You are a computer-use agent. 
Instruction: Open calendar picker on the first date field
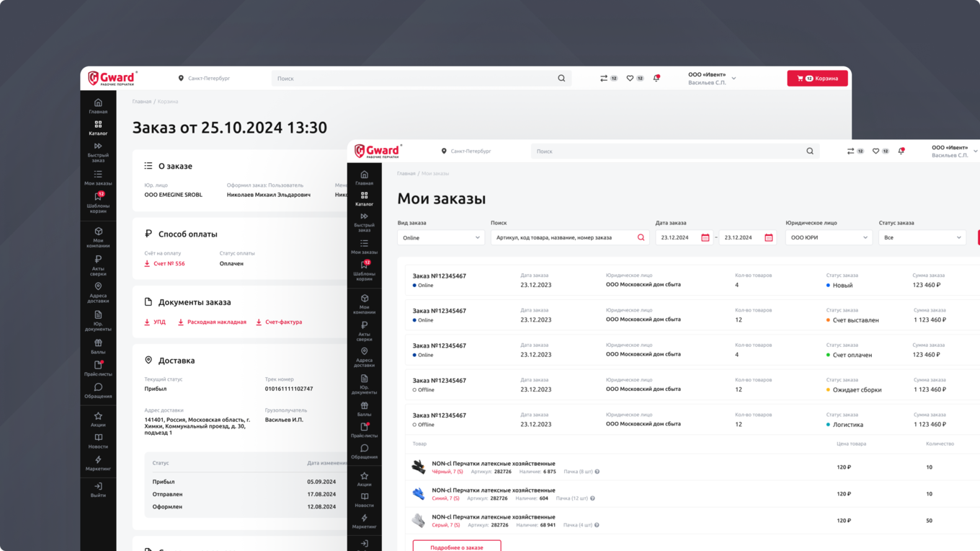(704, 237)
